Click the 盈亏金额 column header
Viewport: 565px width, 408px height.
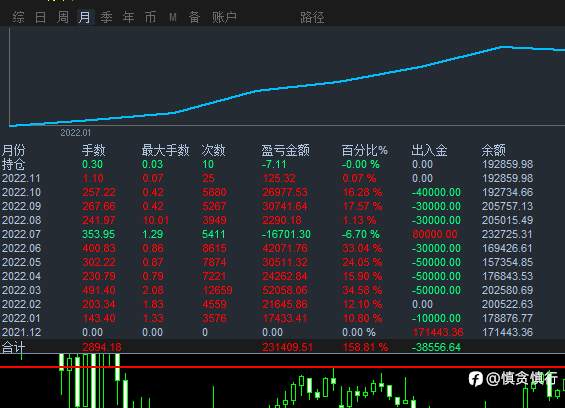pos(285,150)
